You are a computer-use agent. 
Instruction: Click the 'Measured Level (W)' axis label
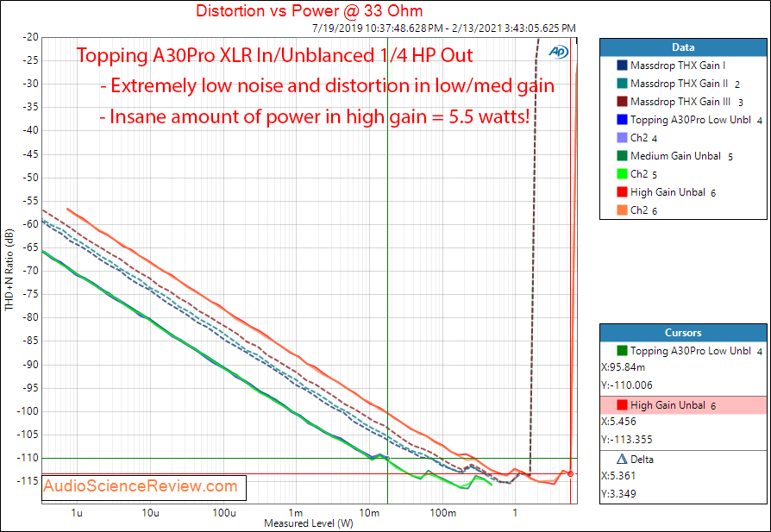pyautogui.click(x=308, y=523)
